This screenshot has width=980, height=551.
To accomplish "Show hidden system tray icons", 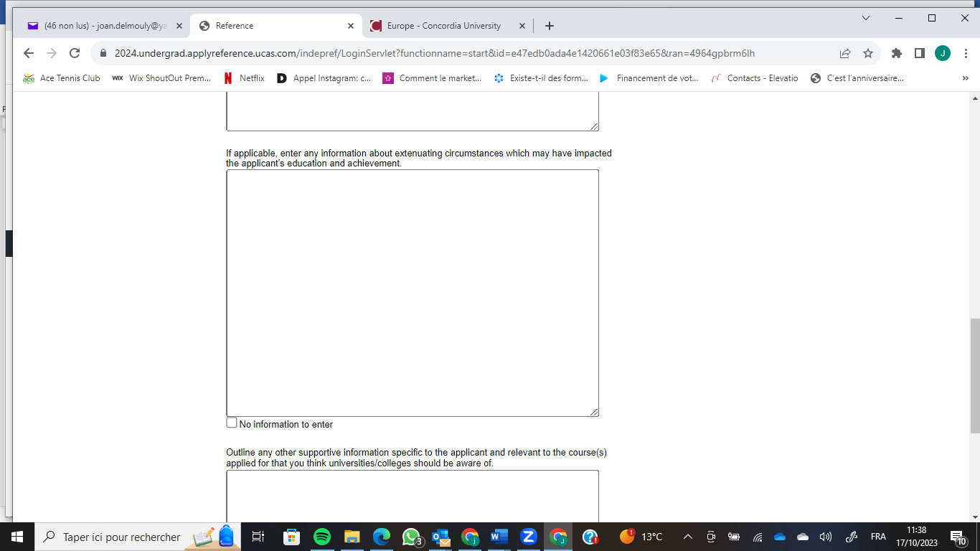I will click(x=687, y=537).
